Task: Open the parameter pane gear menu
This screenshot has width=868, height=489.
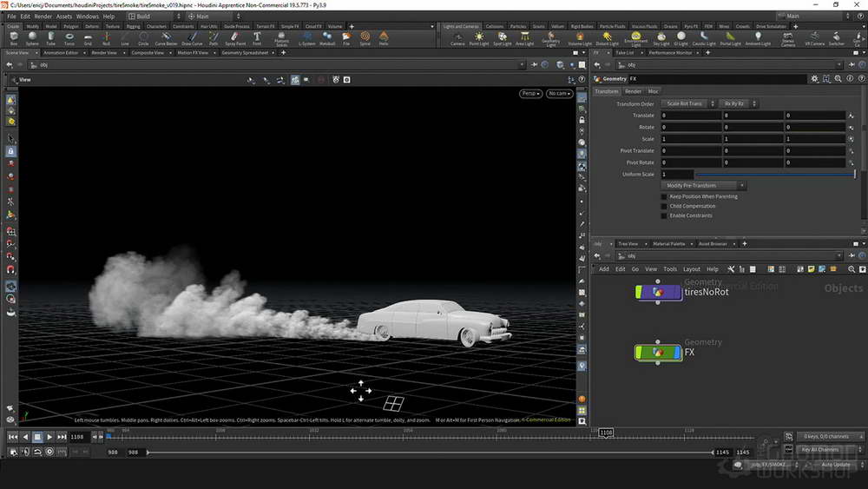Action: 814,79
